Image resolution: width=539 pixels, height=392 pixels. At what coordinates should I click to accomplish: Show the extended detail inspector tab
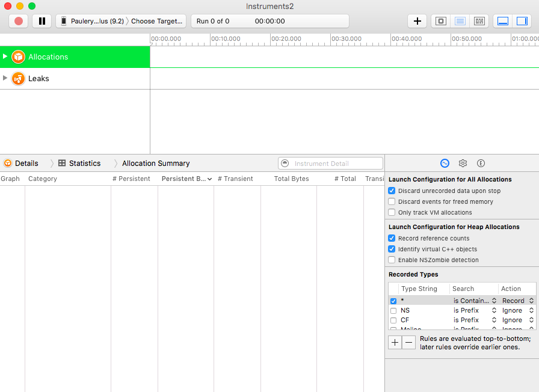(481, 163)
